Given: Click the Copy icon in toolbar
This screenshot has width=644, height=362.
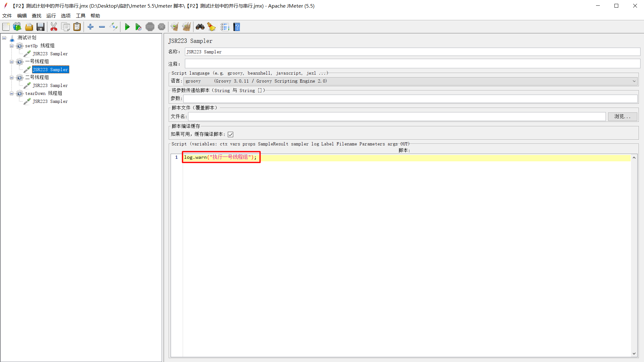Looking at the screenshot, I should point(65,27).
